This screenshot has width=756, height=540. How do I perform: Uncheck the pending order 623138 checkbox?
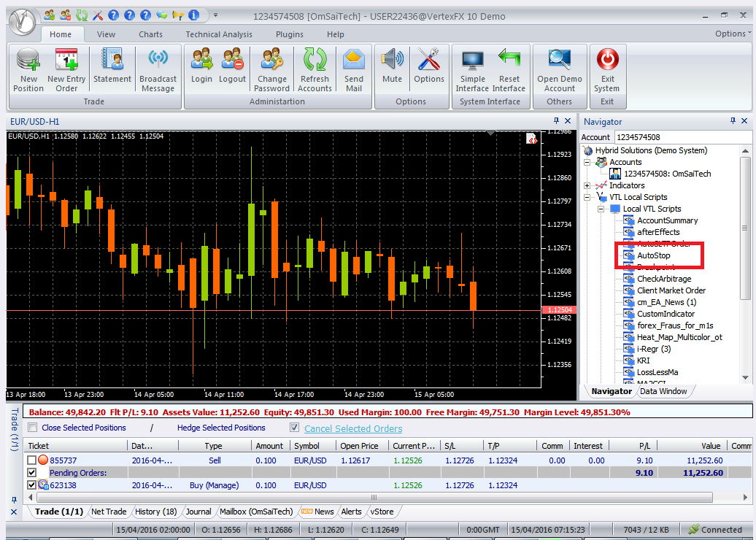31,485
